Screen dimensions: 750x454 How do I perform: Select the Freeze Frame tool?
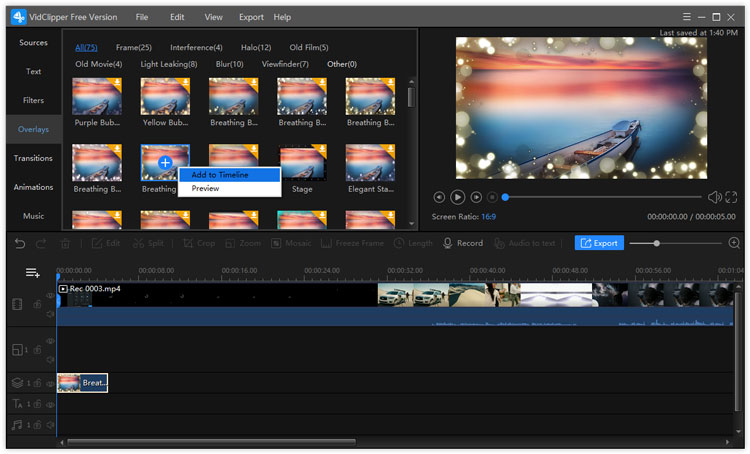coord(353,243)
